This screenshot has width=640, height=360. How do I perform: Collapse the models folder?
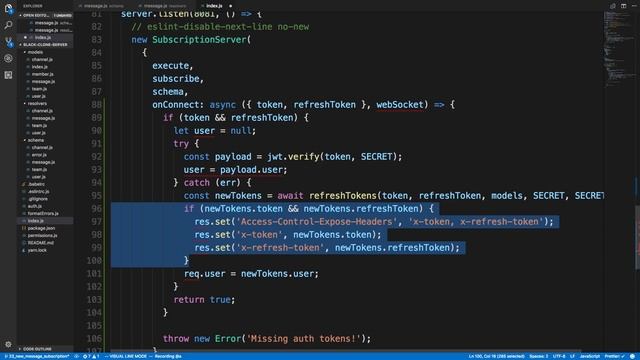pos(35,52)
